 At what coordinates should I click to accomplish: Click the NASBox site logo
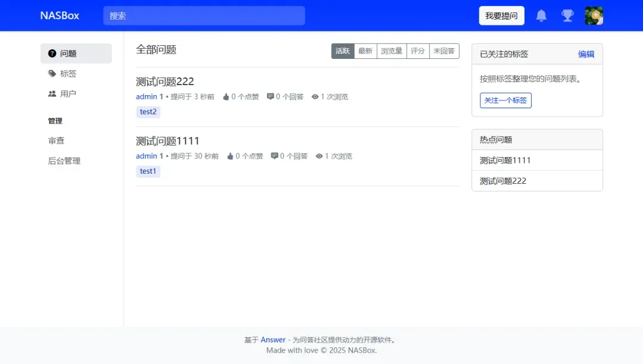[60, 15]
